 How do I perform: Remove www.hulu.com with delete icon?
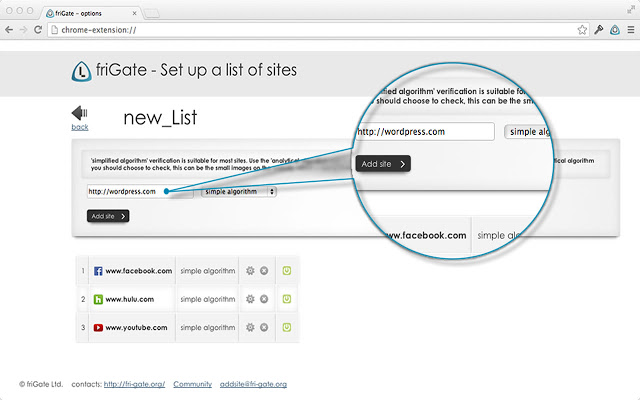tap(264, 299)
